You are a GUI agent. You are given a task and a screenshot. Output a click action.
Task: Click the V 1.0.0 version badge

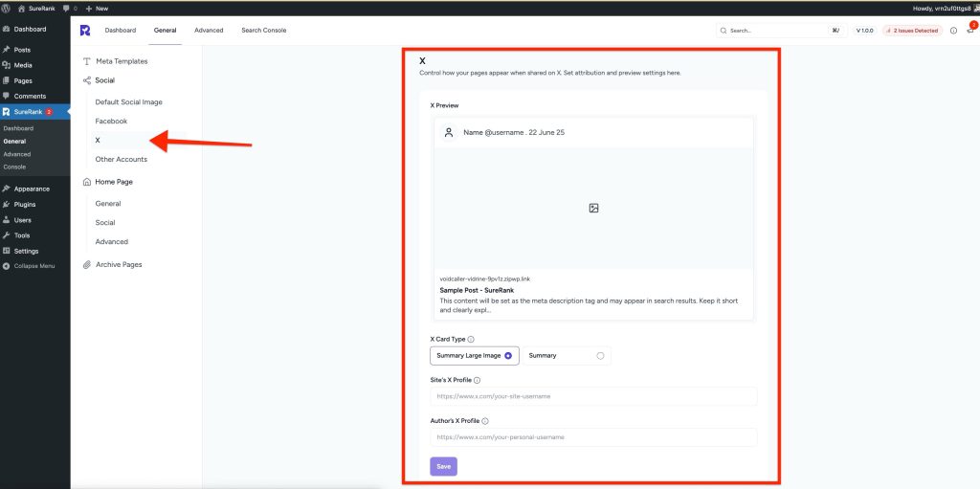pos(865,30)
